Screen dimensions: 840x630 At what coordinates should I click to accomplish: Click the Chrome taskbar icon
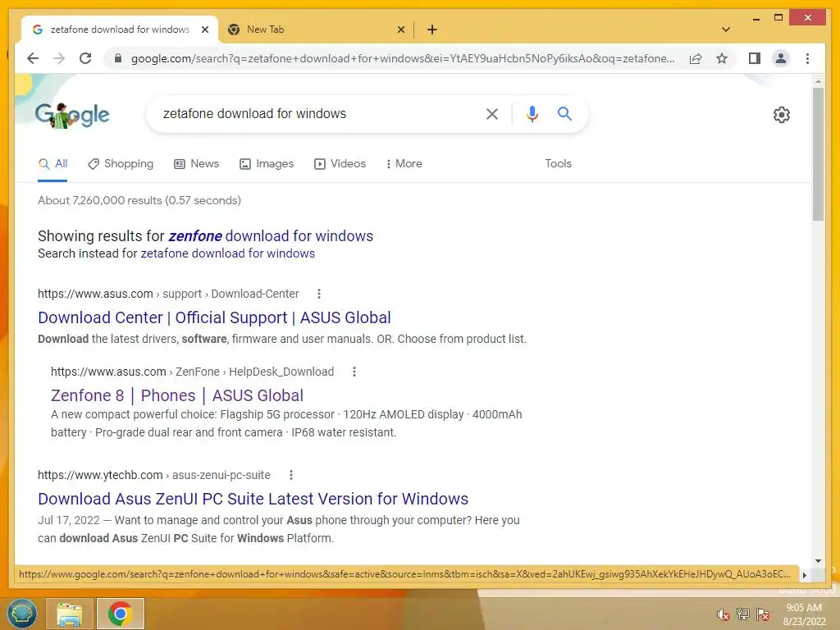click(121, 614)
